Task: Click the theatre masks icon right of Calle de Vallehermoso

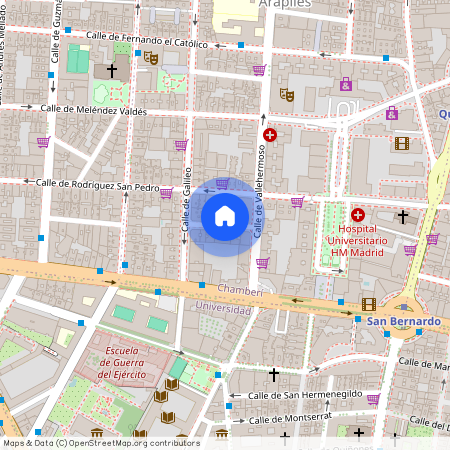Action: click(x=287, y=95)
